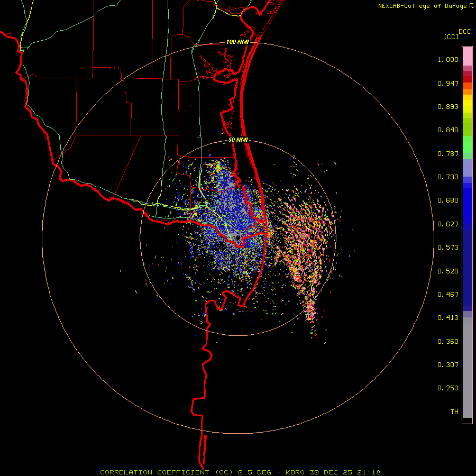
Task: Click the 50 NMI range ring label
Action: [239, 140]
